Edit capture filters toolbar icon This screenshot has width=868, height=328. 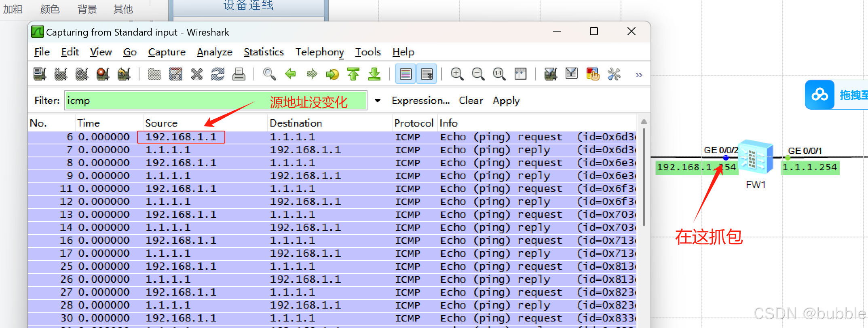(551, 74)
